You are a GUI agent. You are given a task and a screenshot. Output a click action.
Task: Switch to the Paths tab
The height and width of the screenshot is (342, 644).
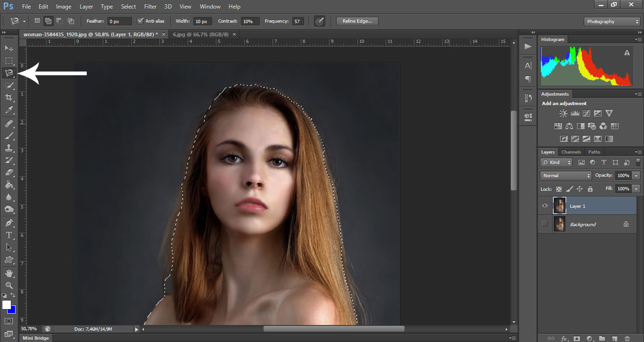(594, 152)
